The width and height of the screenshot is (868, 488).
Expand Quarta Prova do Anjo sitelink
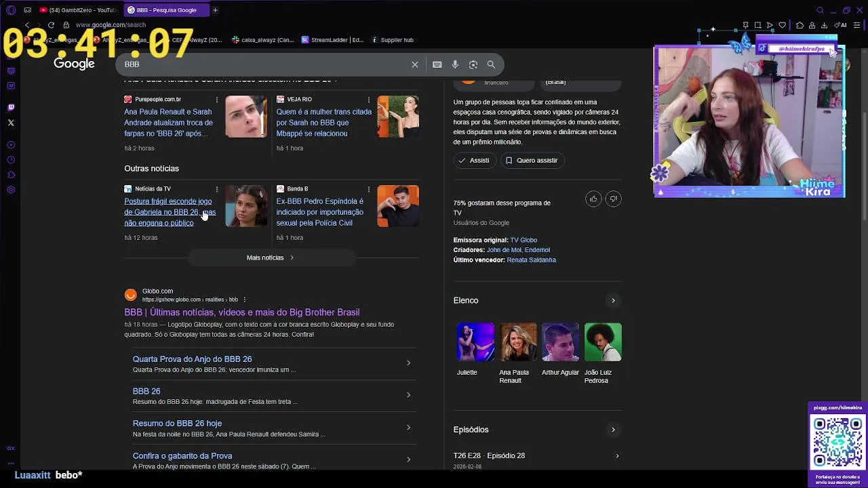click(x=408, y=363)
